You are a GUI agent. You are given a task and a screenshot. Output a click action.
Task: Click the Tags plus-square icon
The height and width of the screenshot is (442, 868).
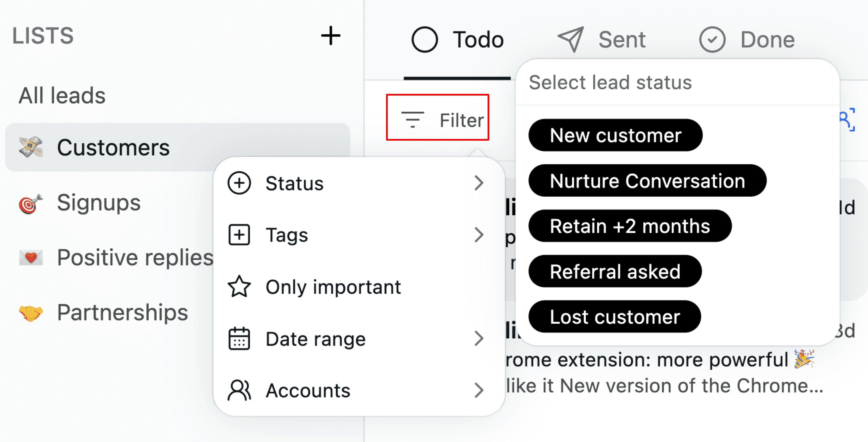coord(239,235)
